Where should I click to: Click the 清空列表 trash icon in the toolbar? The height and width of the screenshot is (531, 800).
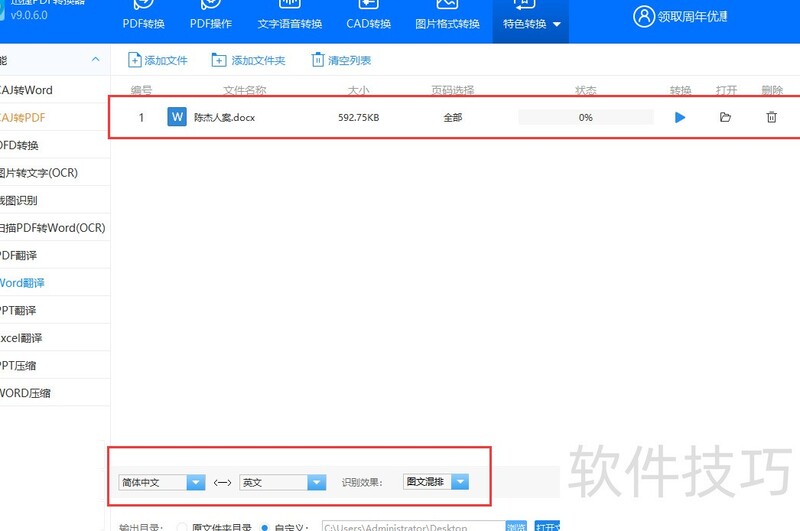[x=317, y=60]
